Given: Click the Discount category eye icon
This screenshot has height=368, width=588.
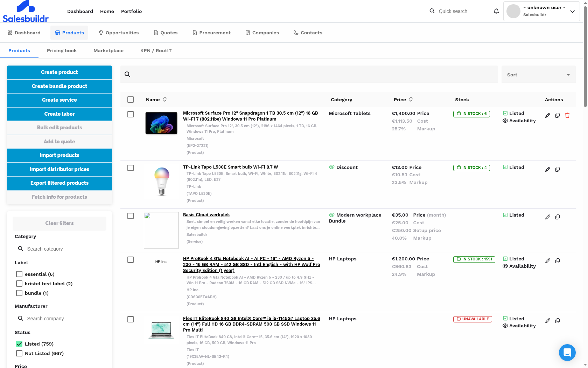Looking at the screenshot, I should click(331, 167).
